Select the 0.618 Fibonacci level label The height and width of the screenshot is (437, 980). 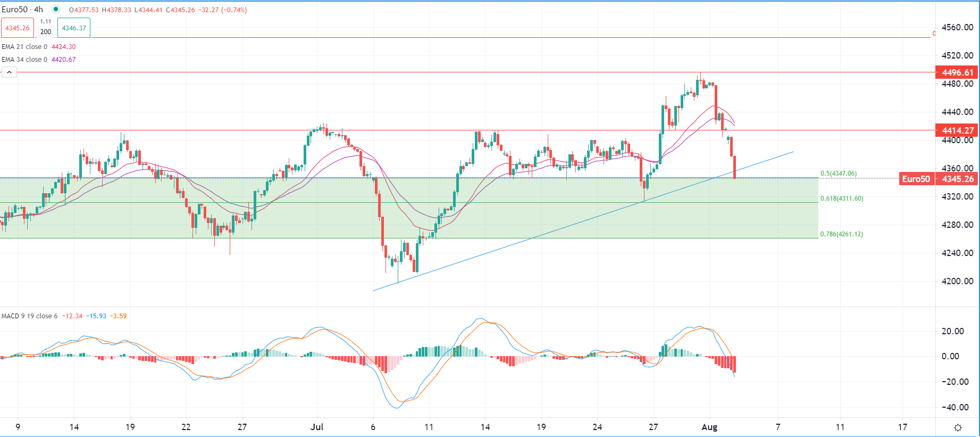tap(841, 199)
